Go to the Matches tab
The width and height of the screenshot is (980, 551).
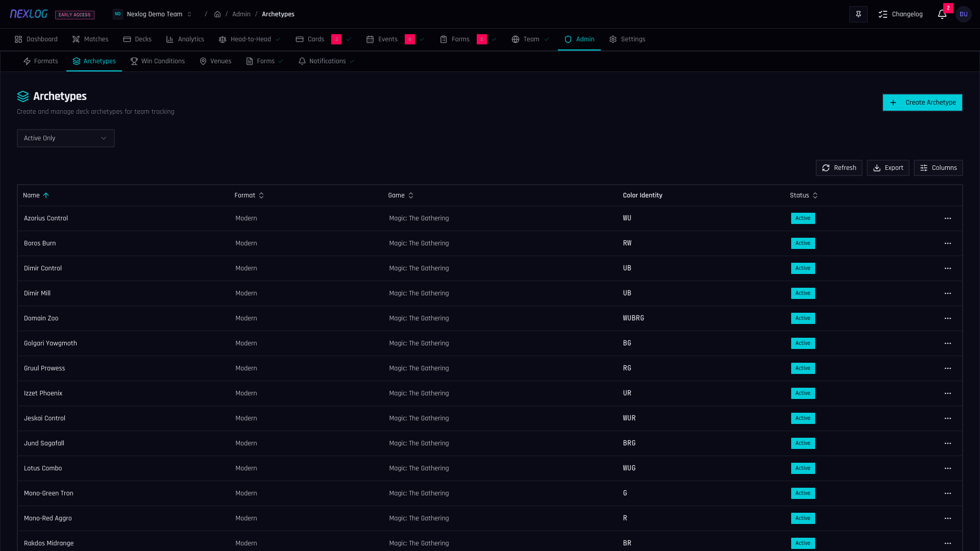click(x=90, y=39)
